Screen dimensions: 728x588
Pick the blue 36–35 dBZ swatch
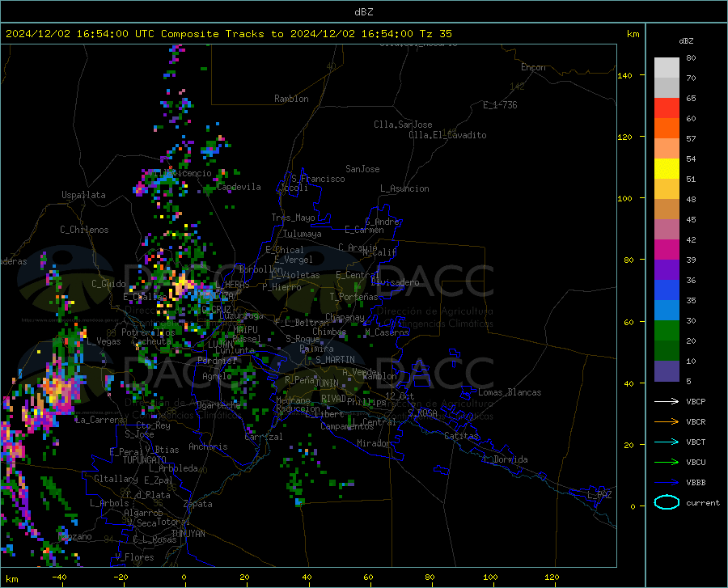(x=667, y=290)
